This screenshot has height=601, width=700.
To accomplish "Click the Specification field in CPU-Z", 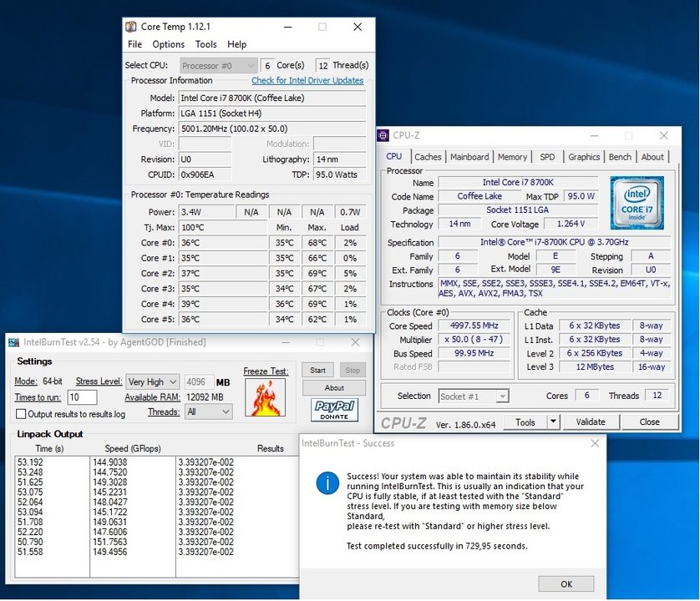I will [x=554, y=242].
